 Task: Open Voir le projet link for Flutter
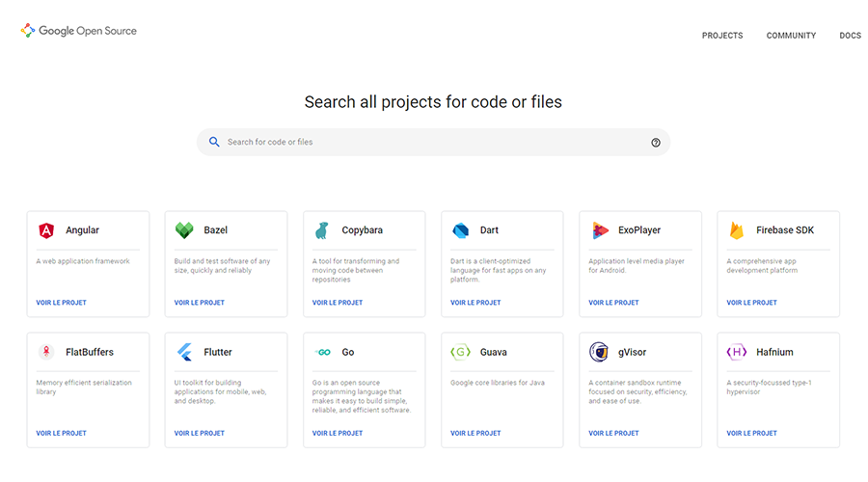tap(200, 433)
